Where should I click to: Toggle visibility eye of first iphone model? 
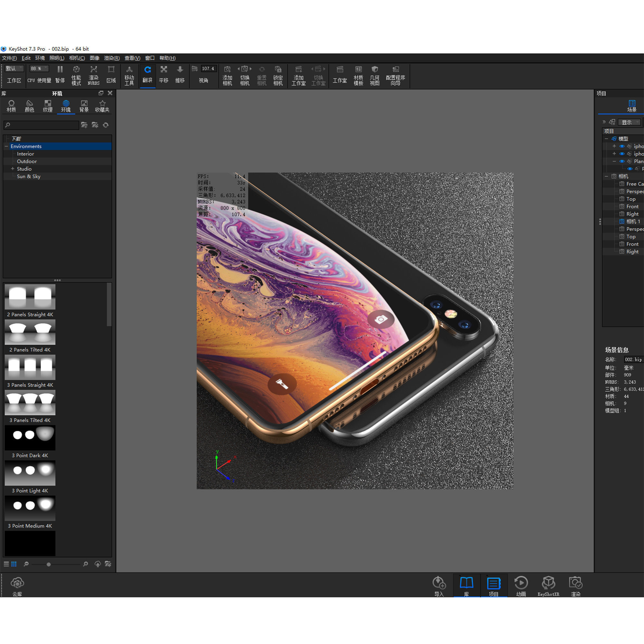(622, 146)
